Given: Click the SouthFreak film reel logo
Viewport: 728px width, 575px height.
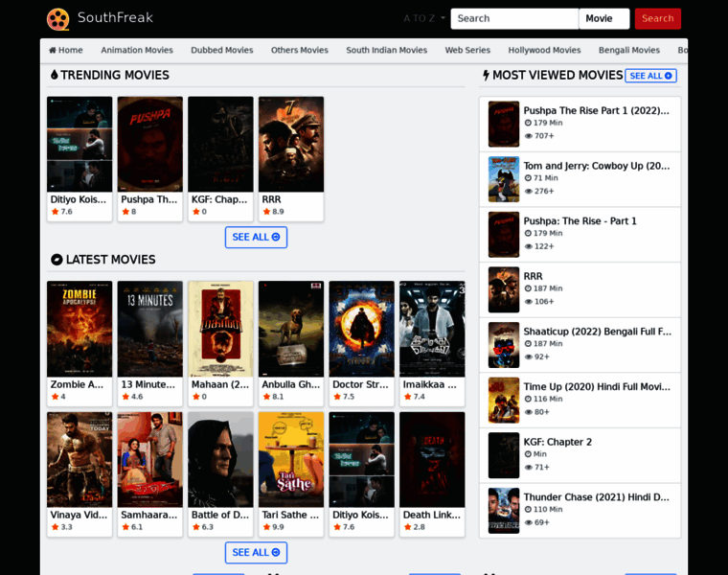Looking at the screenshot, I should [x=58, y=19].
